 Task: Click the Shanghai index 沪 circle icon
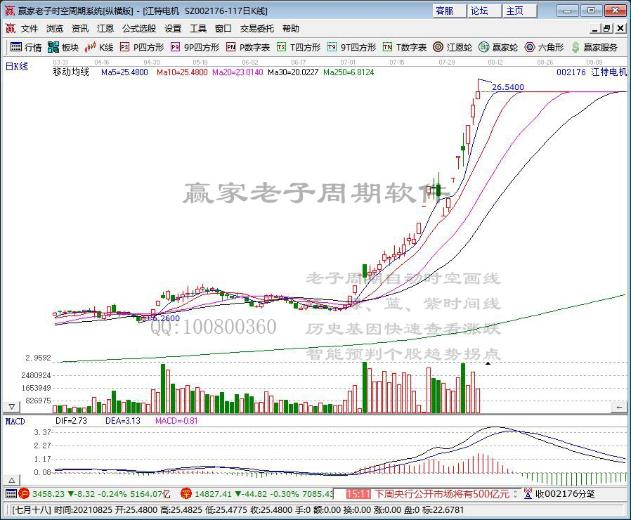point(24,493)
